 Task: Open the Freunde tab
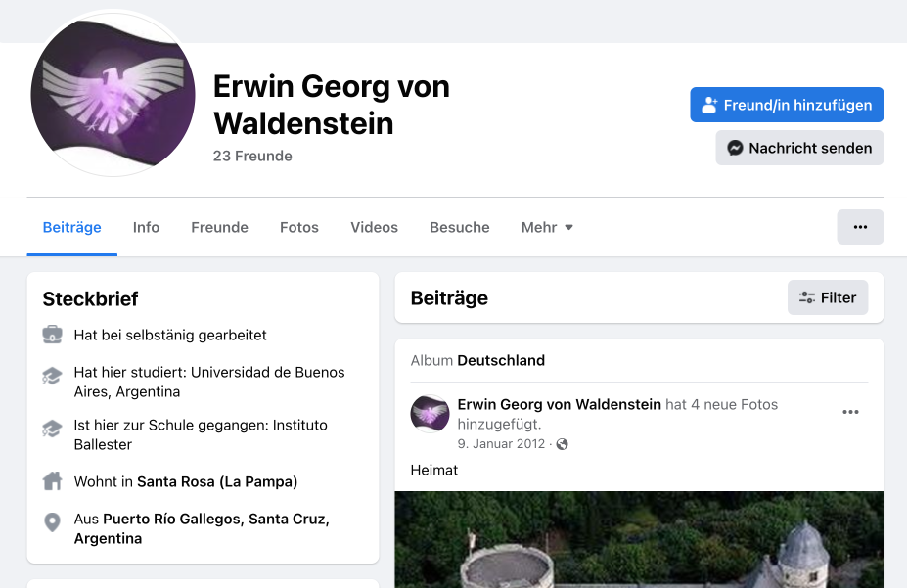219,227
